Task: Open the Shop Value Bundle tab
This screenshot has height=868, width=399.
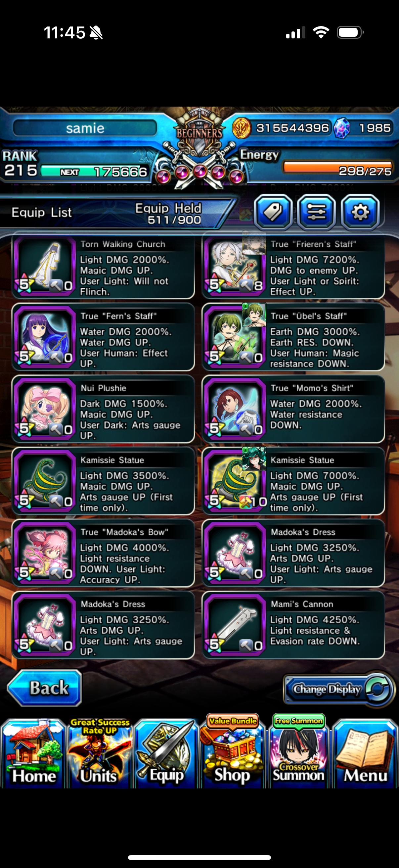Action: (x=232, y=752)
